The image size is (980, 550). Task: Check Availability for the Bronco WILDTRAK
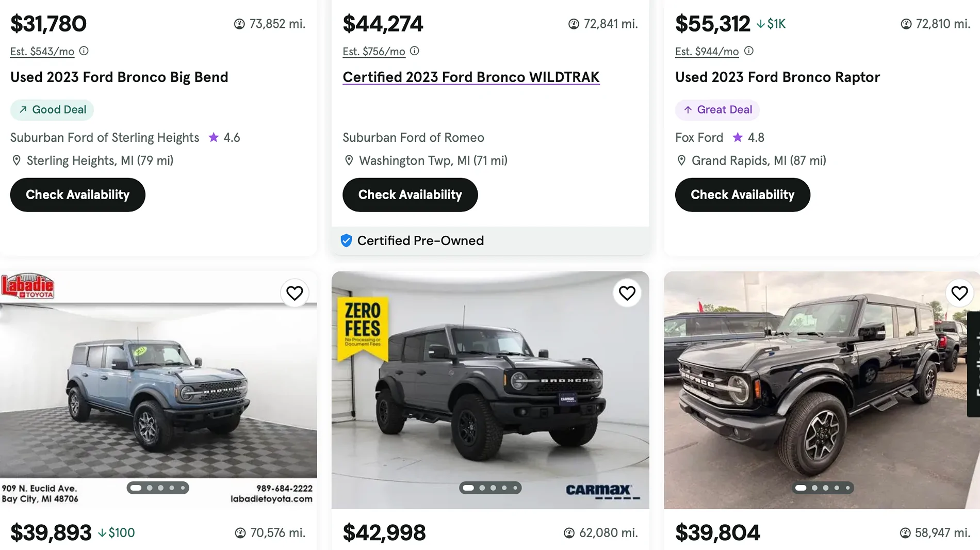[410, 195]
